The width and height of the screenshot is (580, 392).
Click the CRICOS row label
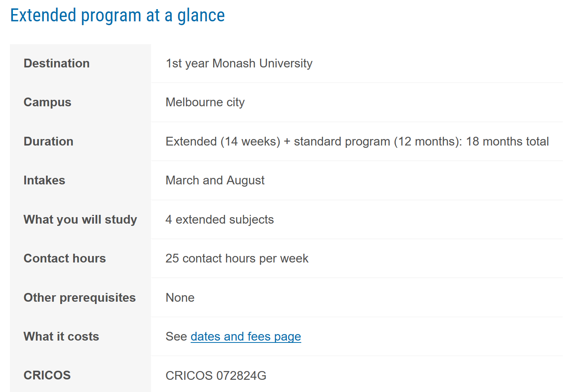pyautogui.click(x=47, y=375)
